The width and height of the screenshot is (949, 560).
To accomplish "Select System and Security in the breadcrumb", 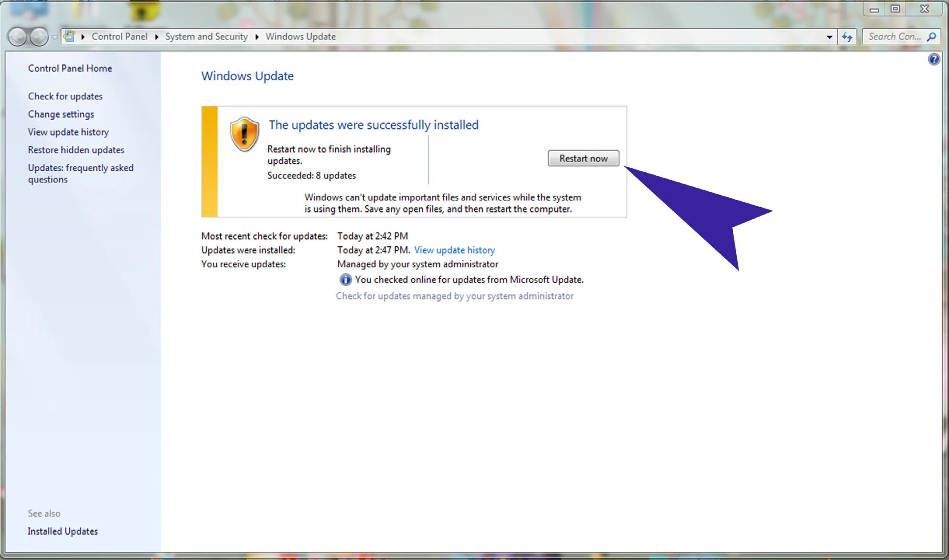I will (206, 37).
